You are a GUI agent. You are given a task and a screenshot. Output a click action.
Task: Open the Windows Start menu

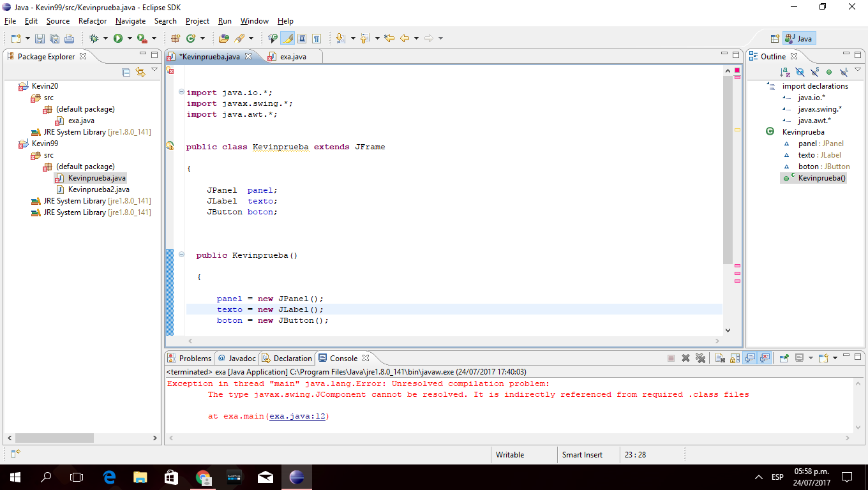click(15, 477)
